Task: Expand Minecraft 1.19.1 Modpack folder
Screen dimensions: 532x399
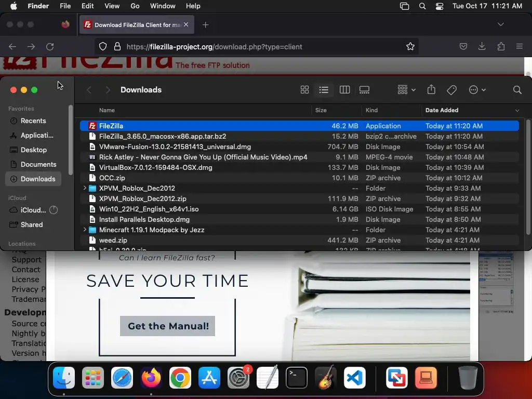Action: 85,230
